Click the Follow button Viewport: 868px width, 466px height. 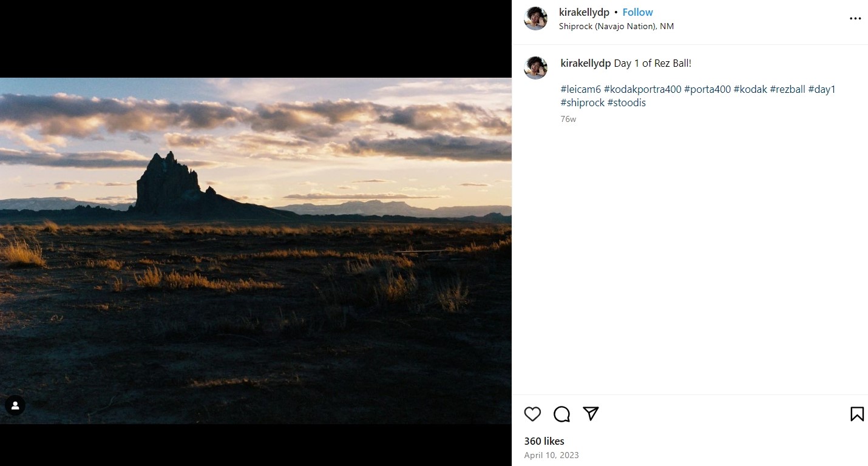click(637, 12)
